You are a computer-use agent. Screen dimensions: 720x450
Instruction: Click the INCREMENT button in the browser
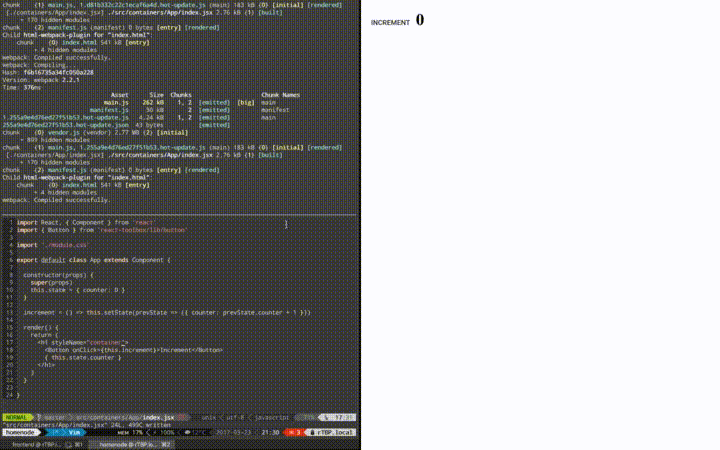[390, 21]
